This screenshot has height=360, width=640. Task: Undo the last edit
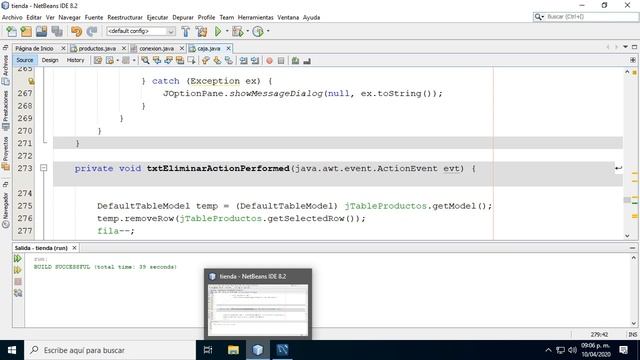pyautogui.click(x=76, y=31)
